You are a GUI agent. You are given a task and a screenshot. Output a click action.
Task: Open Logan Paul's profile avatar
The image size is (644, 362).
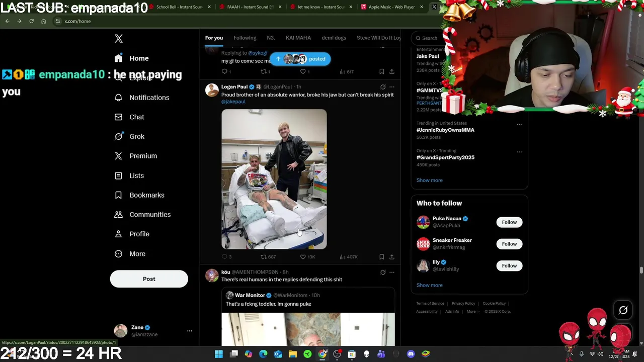pyautogui.click(x=212, y=90)
